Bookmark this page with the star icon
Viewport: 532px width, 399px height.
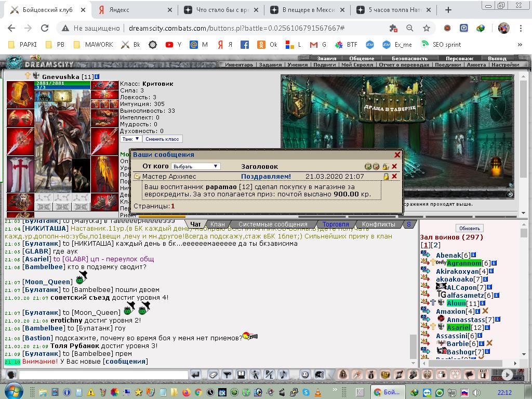[x=427, y=28]
